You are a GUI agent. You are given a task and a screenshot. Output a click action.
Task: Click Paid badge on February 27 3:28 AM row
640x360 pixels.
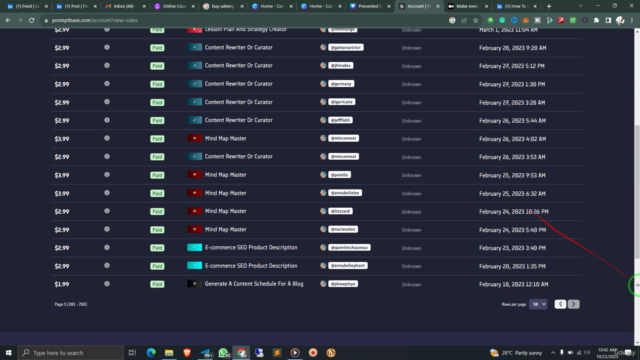[157, 102]
